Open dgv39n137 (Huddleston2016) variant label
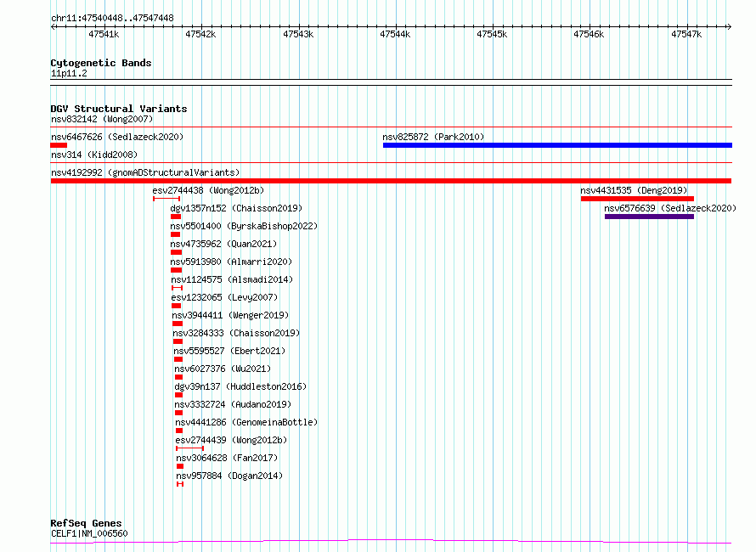756x552 pixels. 240,386
